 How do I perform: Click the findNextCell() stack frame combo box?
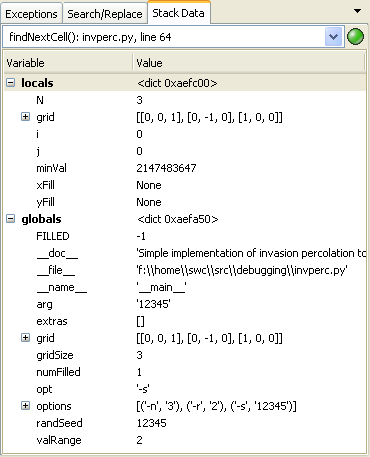(x=173, y=36)
